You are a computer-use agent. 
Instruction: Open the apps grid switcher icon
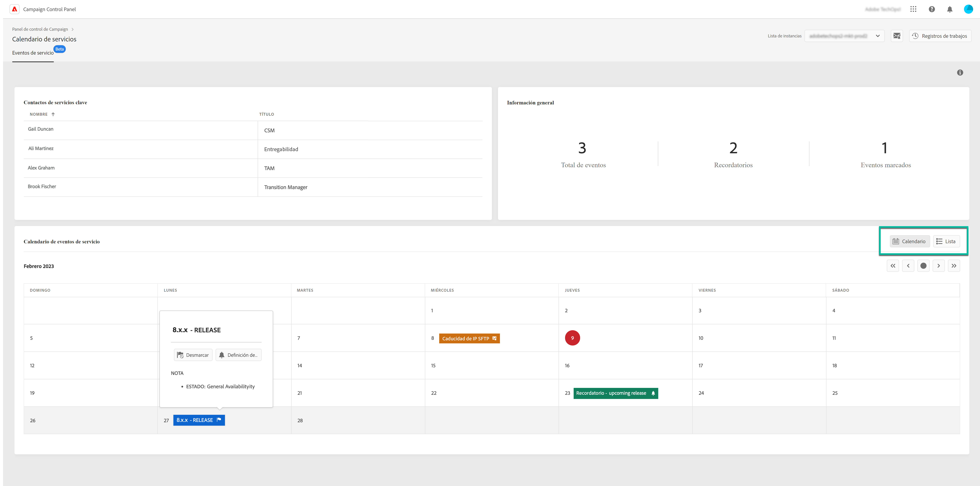[913, 9]
